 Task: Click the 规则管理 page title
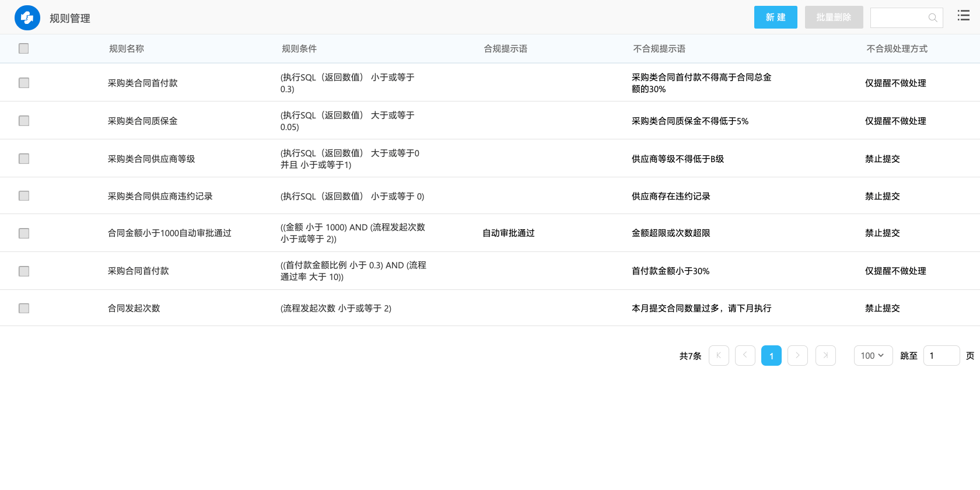pos(70,19)
